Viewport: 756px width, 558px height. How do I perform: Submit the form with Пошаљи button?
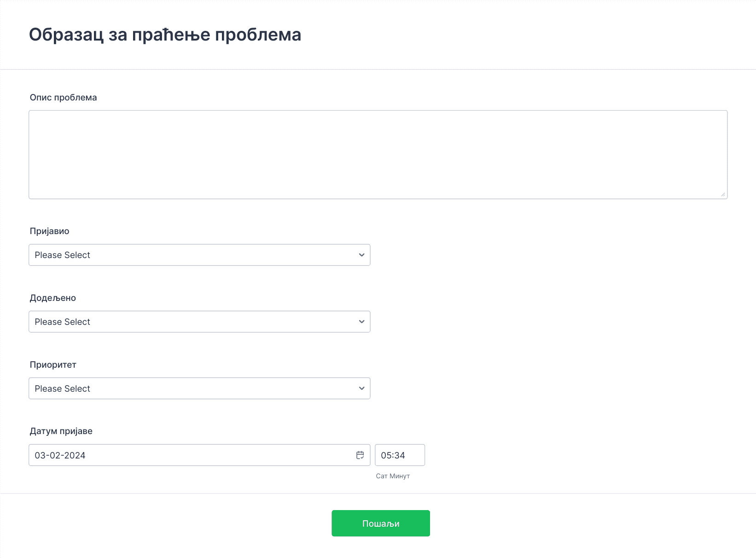coord(381,523)
